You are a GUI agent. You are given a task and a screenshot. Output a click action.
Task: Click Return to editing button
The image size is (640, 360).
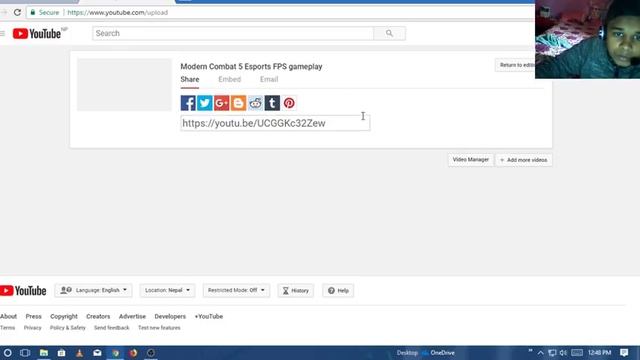coord(515,65)
